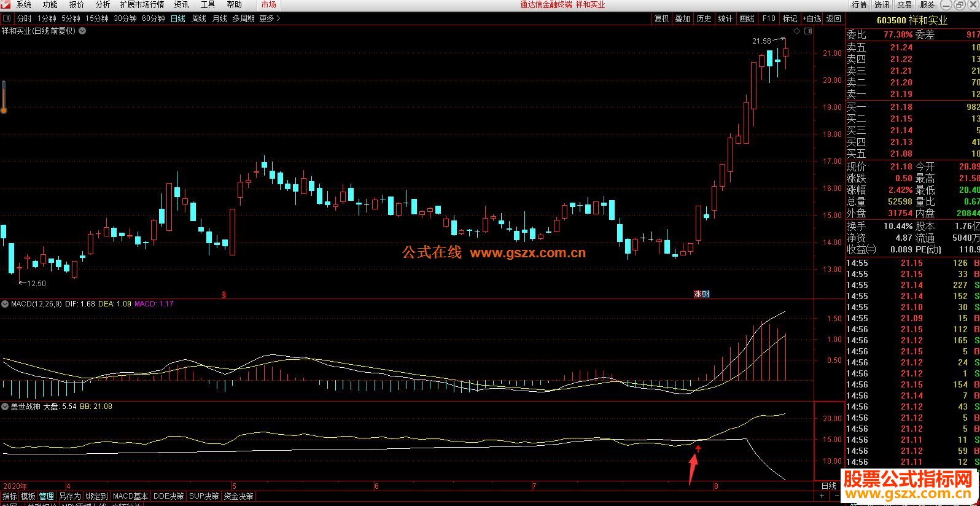Image resolution: width=980 pixels, height=506 pixels.
Task: Switch to the 模板 bottom tab
Action: (28, 496)
